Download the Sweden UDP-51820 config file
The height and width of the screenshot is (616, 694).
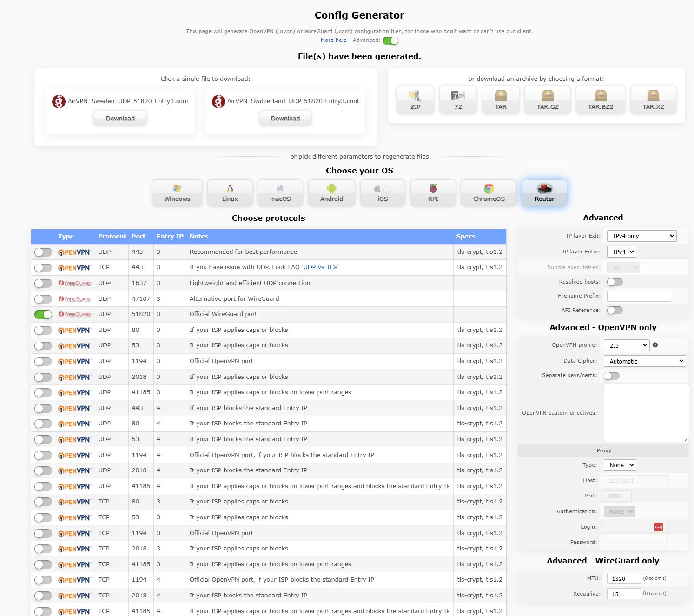coord(120,118)
